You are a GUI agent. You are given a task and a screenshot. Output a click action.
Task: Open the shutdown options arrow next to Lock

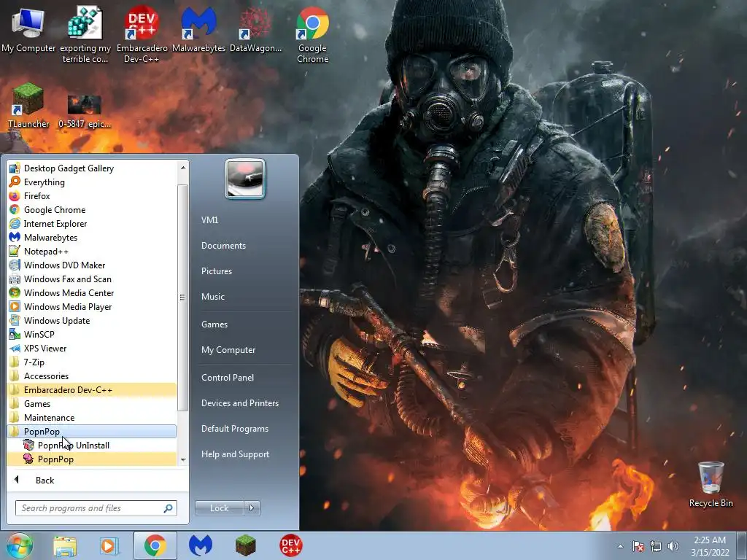(252, 508)
